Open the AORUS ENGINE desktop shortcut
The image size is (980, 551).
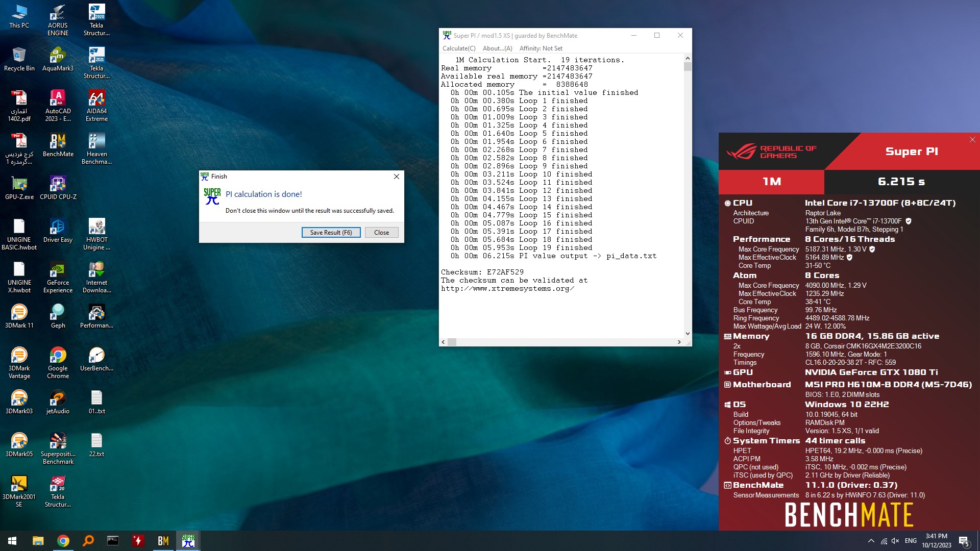[x=58, y=20]
